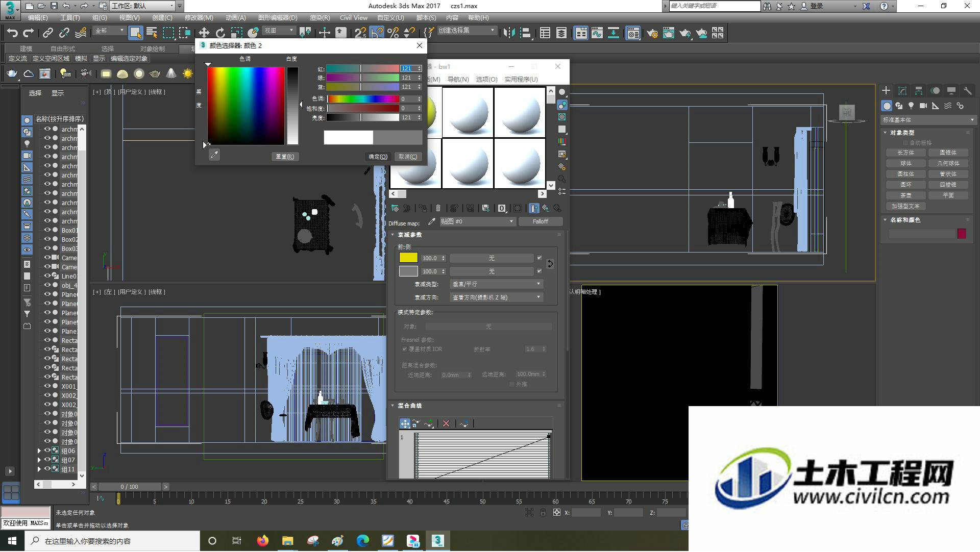Click the 茶壶 teapot primitive button
The image size is (980, 552).
[x=905, y=195]
